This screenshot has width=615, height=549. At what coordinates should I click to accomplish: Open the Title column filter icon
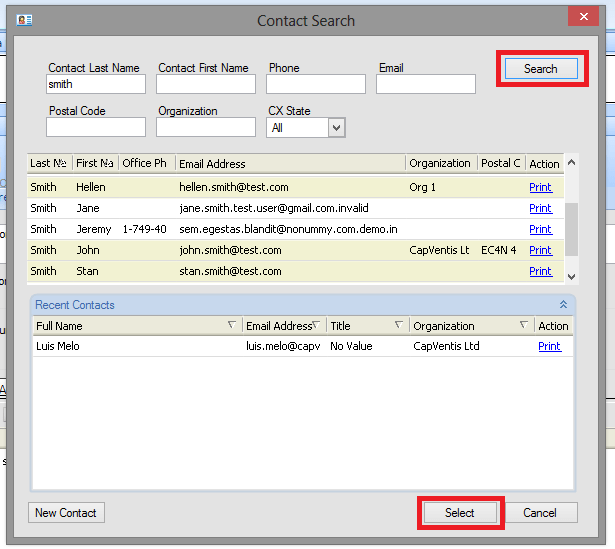399,325
